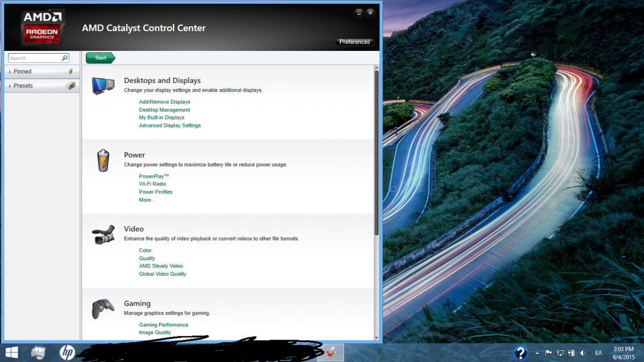Minimize the Catalyst Control Center window
Viewport: 644px width, 362px height.
(x=358, y=12)
